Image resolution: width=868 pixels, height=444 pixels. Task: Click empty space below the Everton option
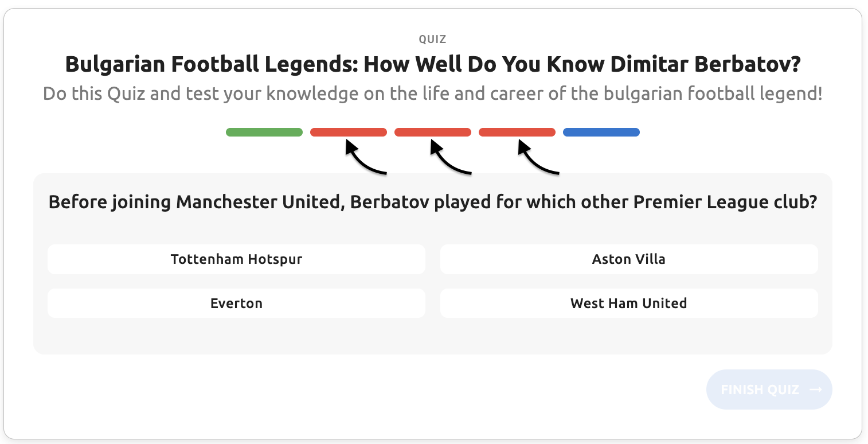(236, 336)
